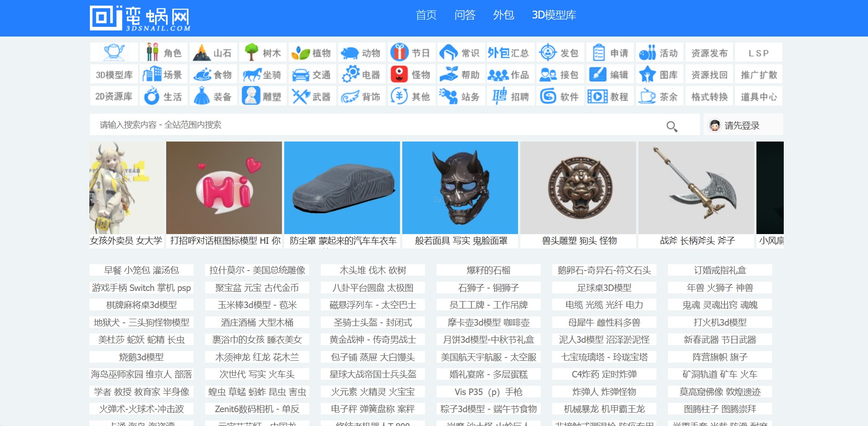Viewport: 868px width, 426px height.
Task: Select the 软件 (software) category icon
Action: tap(560, 96)
